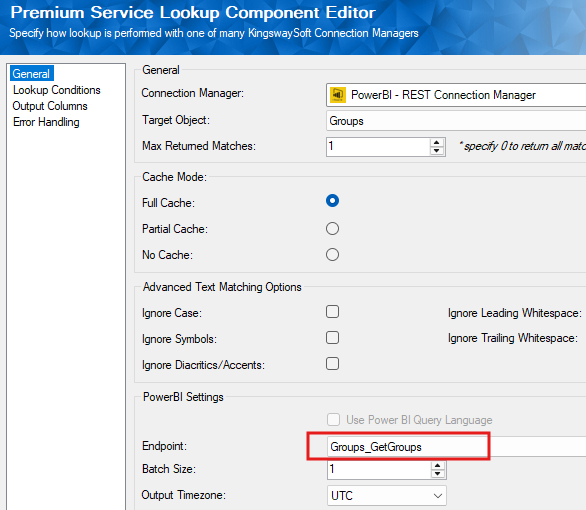Open the Target Object Groups dropdown
The width and height of the screenshot is (586, 510).
(456, 121)
